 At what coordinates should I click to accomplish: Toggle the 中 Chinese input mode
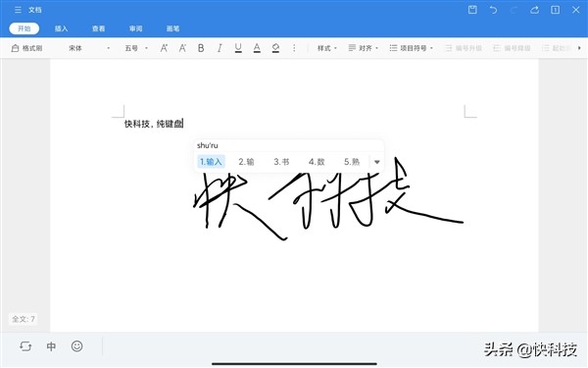[51, 346]
